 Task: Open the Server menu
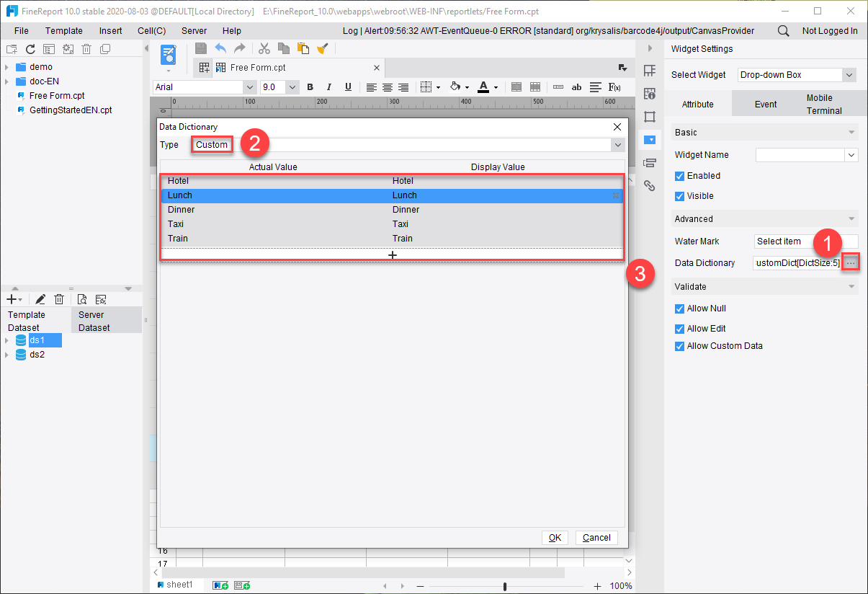[x=194, y=31]
